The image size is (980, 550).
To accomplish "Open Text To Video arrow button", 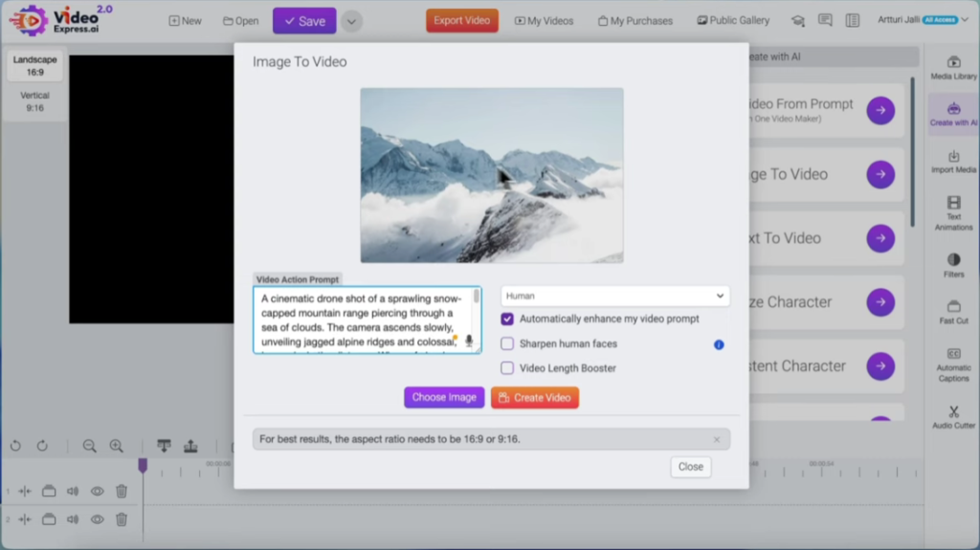I will click(x=880, y=238).
